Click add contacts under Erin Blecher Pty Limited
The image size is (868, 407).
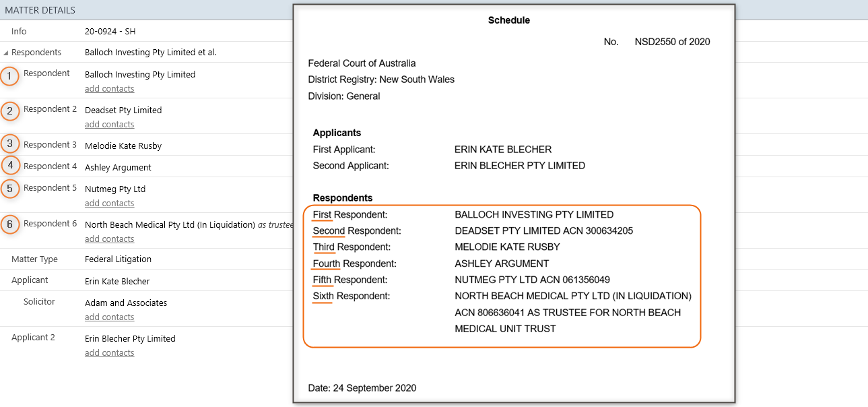pos(109,353)
